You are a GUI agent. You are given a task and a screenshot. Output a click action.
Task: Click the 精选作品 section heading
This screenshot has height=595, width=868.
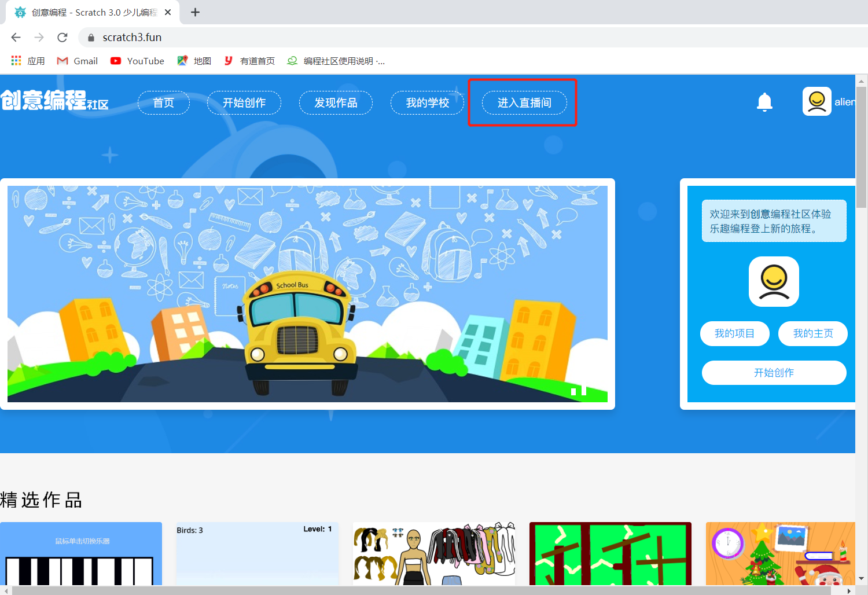pos(41,499)
